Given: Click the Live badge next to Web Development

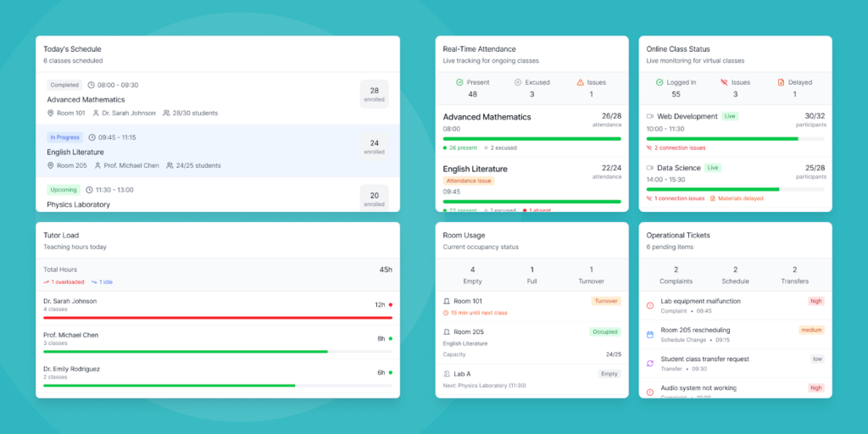Looking at the screenshot, I should 730,116.
